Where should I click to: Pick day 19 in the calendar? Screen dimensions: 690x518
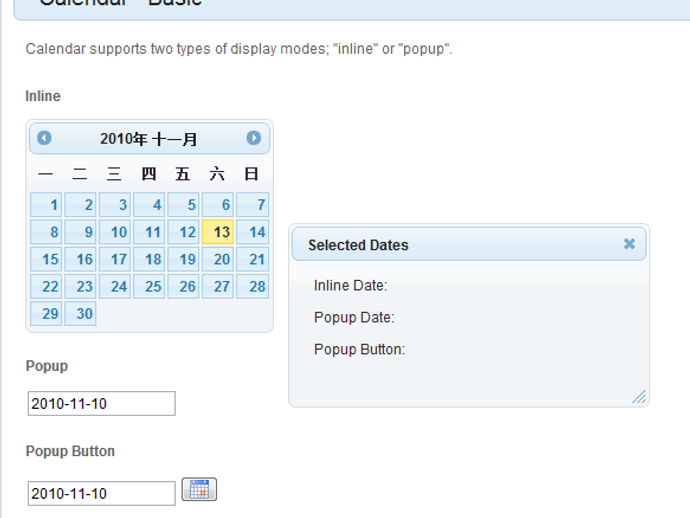click(184, 259)
